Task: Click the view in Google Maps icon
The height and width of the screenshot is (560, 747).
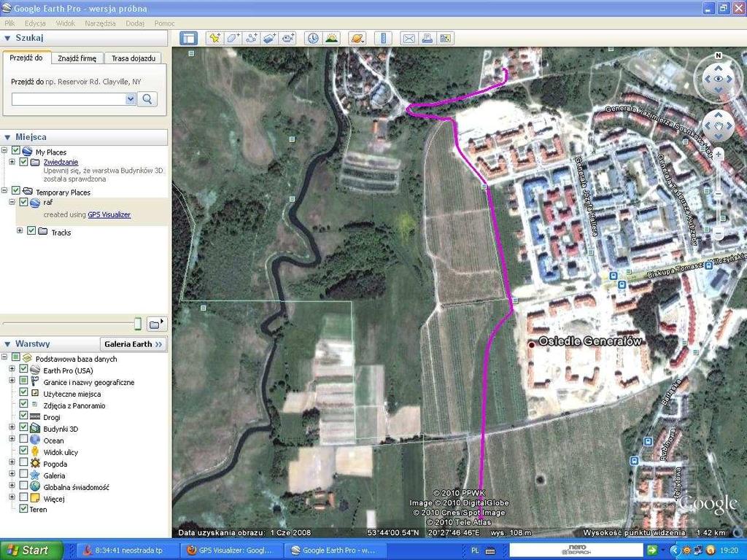Action: pos(445,38)
